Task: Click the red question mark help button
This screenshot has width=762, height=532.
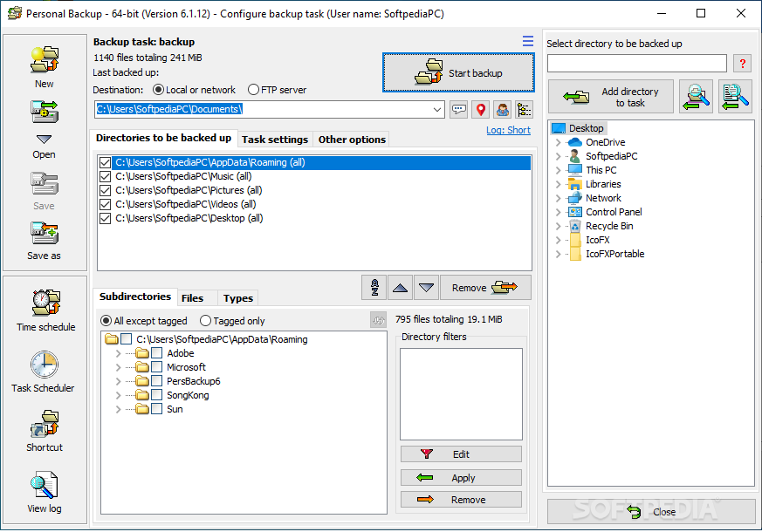Action: (742, 63)
